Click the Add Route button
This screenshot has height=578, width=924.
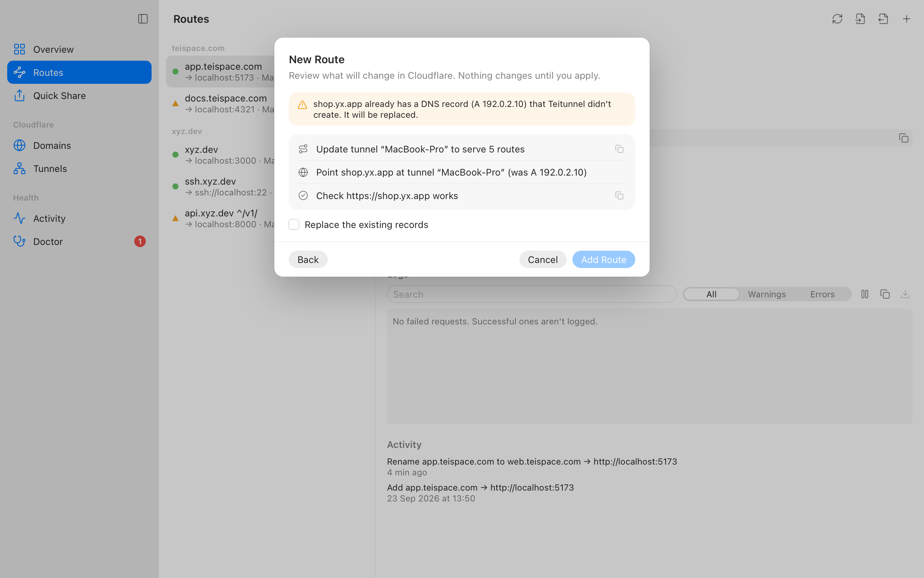pyautogui.click(x=603, y=260)
